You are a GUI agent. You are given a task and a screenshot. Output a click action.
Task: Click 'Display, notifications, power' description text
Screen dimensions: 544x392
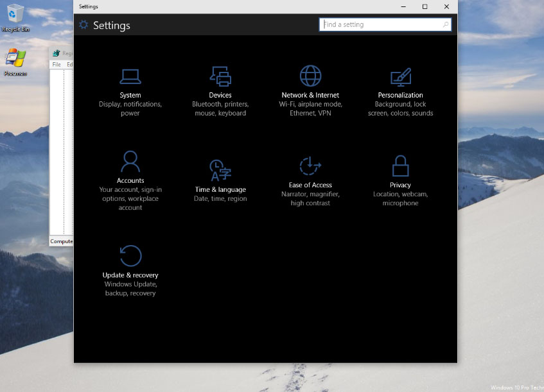click(x=130, y=108)
